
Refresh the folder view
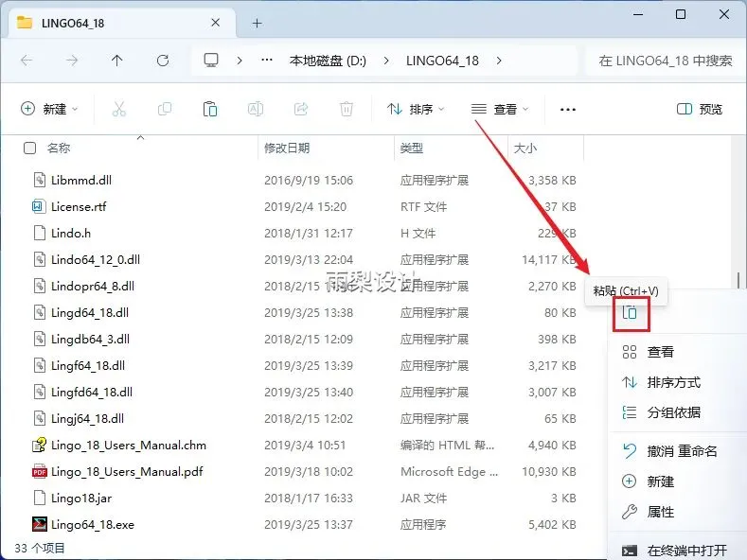(163, 61)
